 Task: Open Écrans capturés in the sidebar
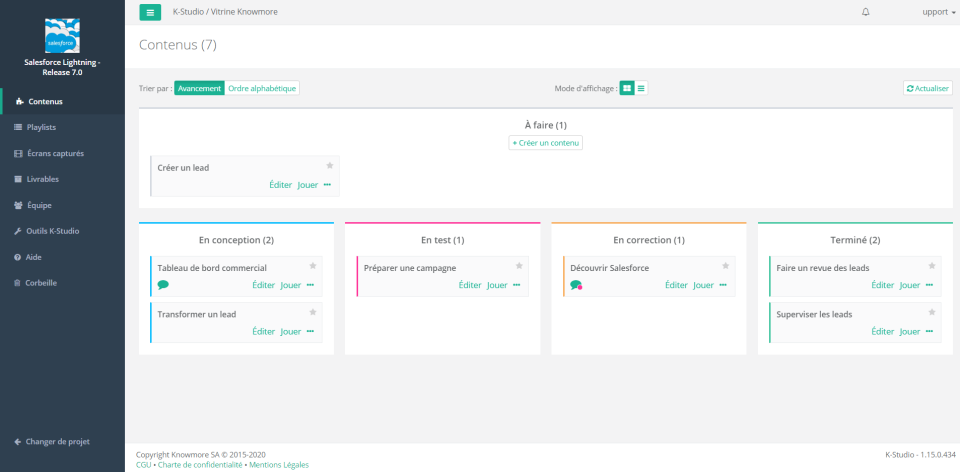pos(62,153)
